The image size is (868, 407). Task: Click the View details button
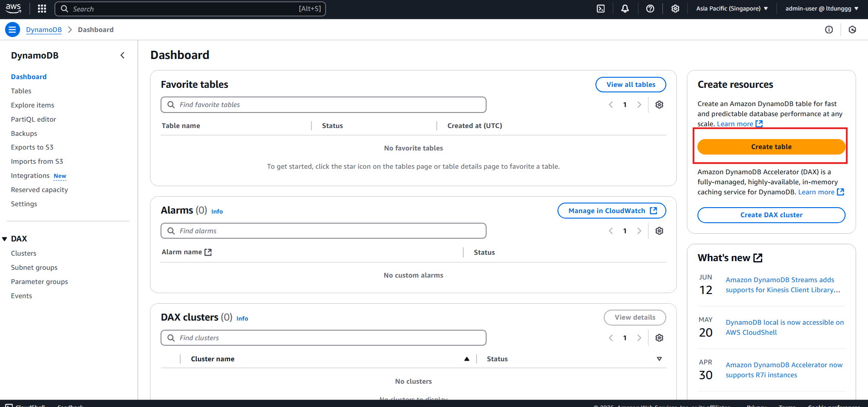tap(635, 317)
